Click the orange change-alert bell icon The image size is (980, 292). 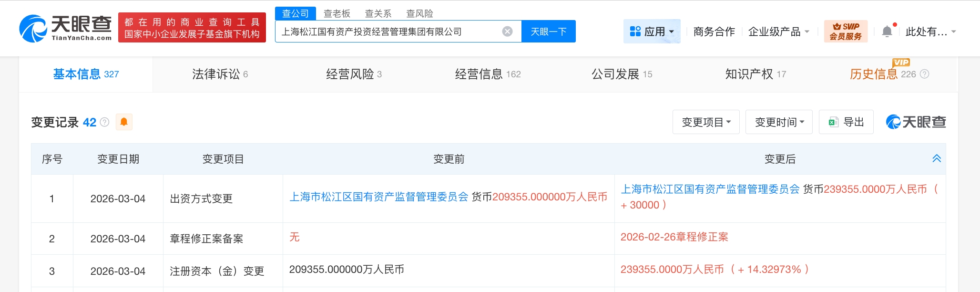tap(124, 122)
